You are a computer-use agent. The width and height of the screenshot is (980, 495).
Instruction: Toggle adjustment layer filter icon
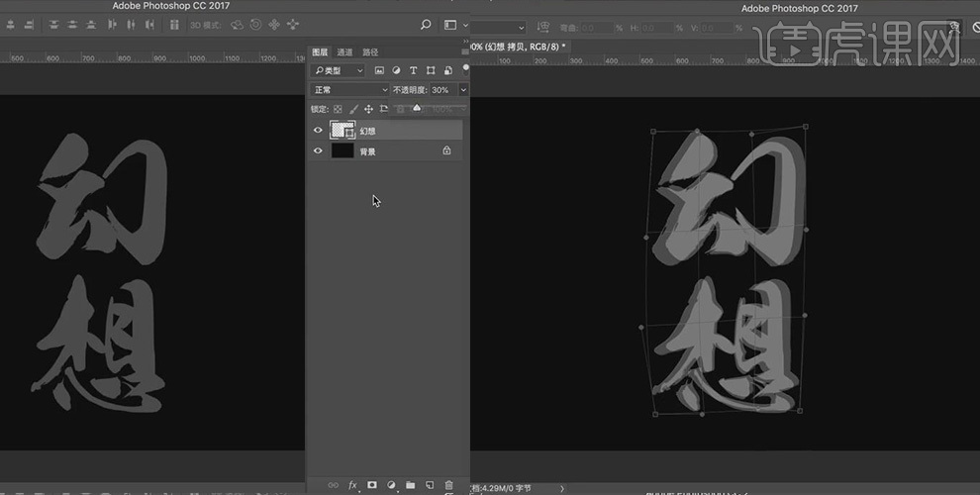tap(396, 70)
